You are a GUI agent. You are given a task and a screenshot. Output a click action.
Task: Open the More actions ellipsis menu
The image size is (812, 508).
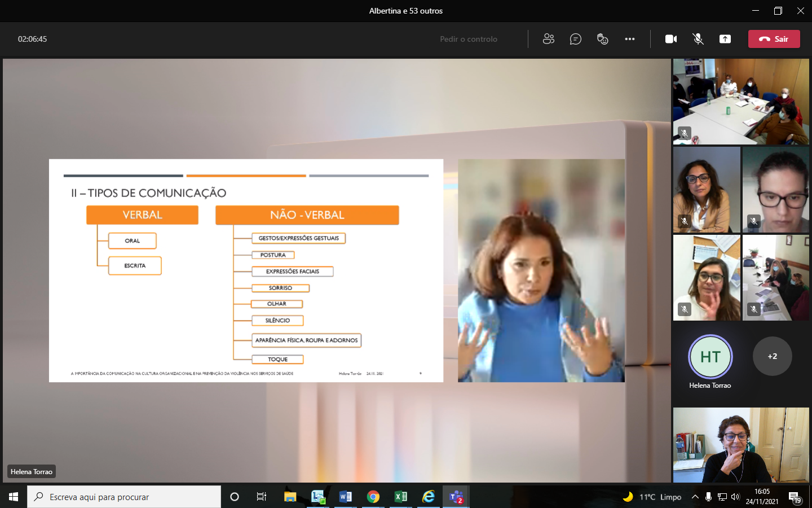(630, 39)
